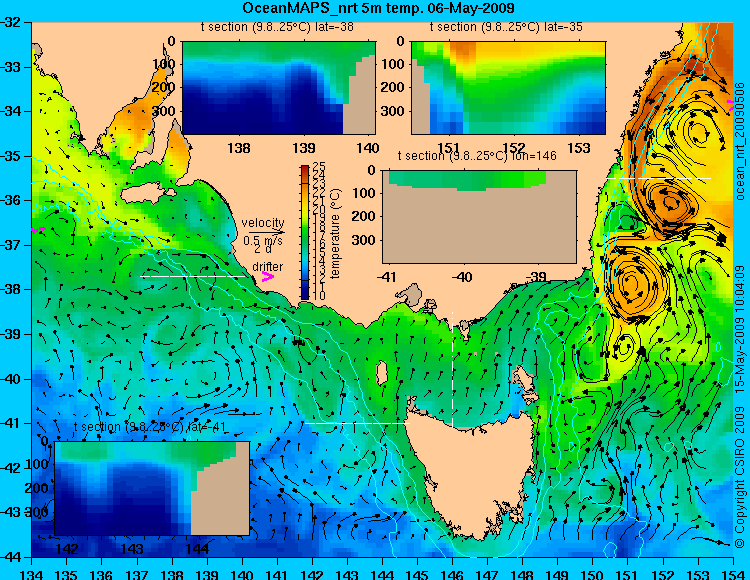Pick the 25 value atop the color scale
750x580 pixels.
319,166
